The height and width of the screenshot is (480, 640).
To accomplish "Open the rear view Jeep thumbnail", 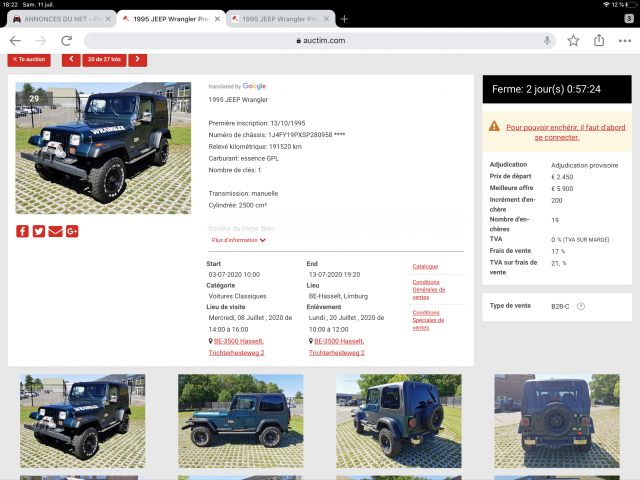I will [x=557, y=421].
